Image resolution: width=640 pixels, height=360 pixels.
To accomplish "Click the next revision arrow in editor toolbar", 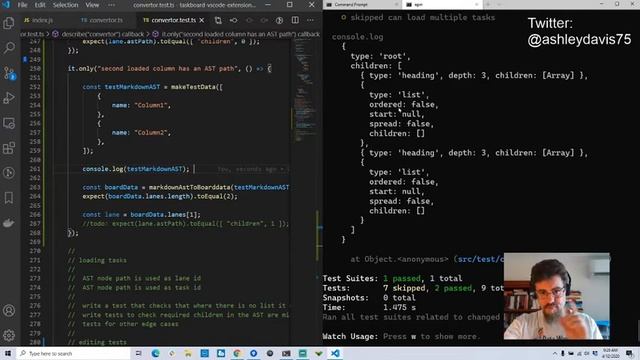I will 264,20.
